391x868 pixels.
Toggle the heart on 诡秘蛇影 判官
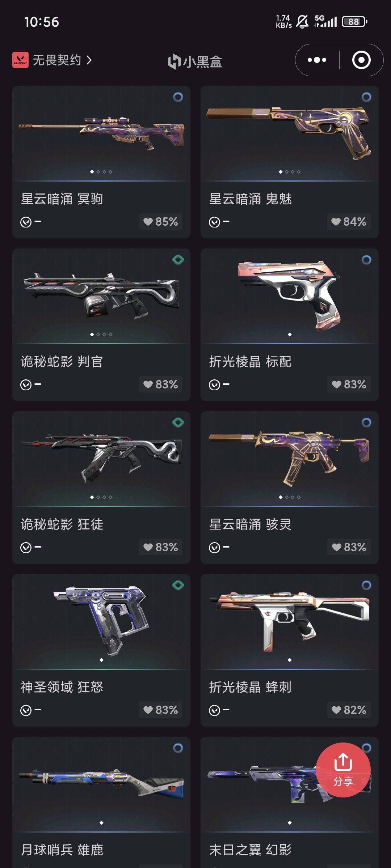[x=160, y=384]
